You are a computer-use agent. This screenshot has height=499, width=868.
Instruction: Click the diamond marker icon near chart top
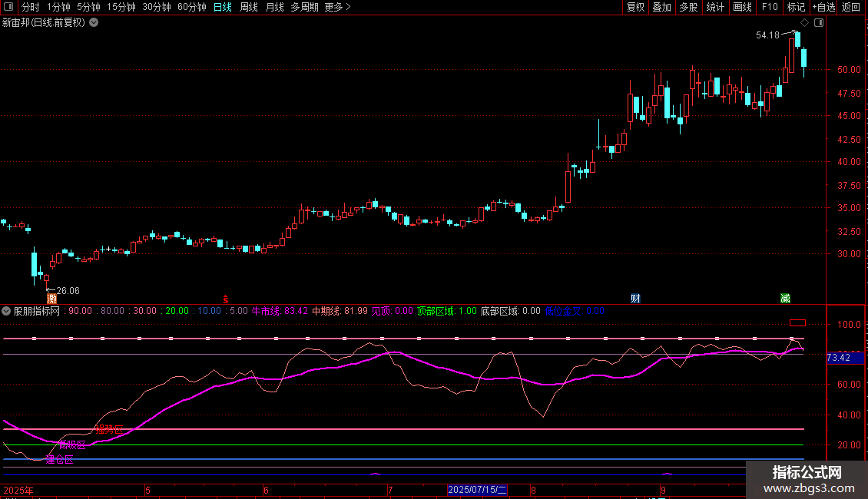pos(804,23)
